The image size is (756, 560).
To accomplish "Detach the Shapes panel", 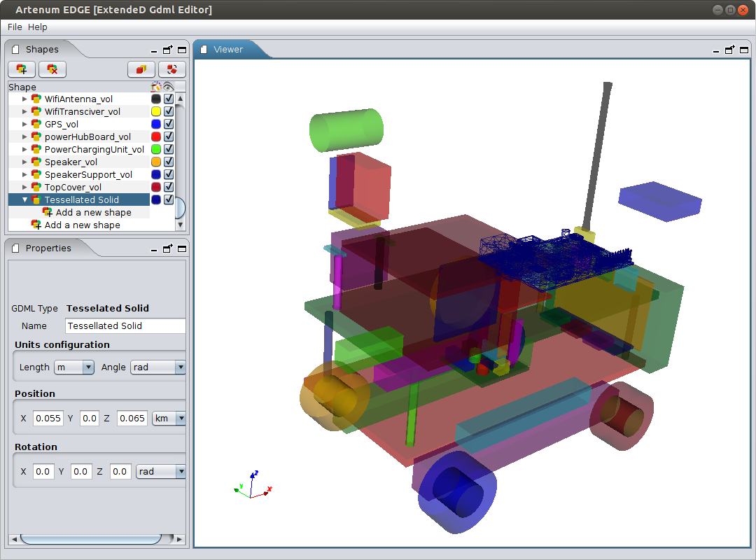I will [167, 50].
